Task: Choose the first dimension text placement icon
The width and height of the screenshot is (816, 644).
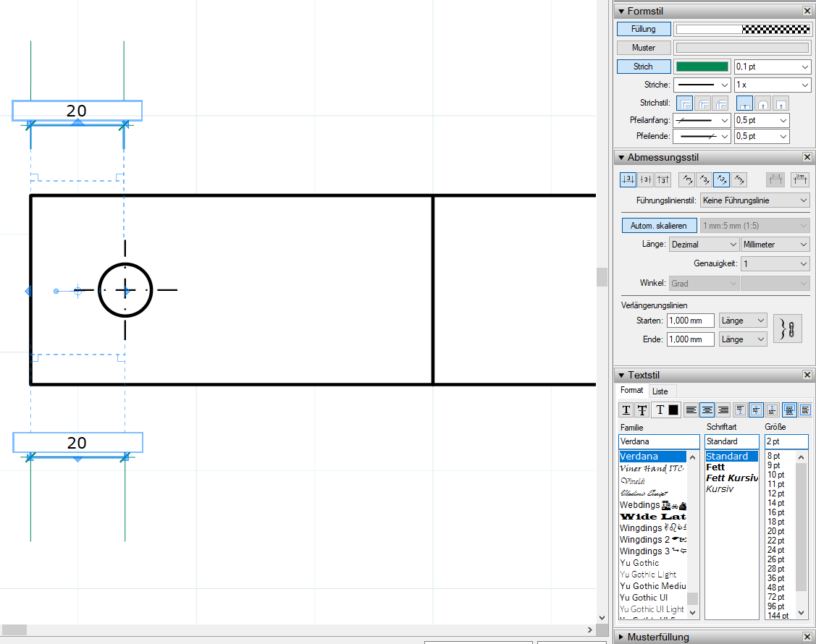Action: click(x=628, y=179)
